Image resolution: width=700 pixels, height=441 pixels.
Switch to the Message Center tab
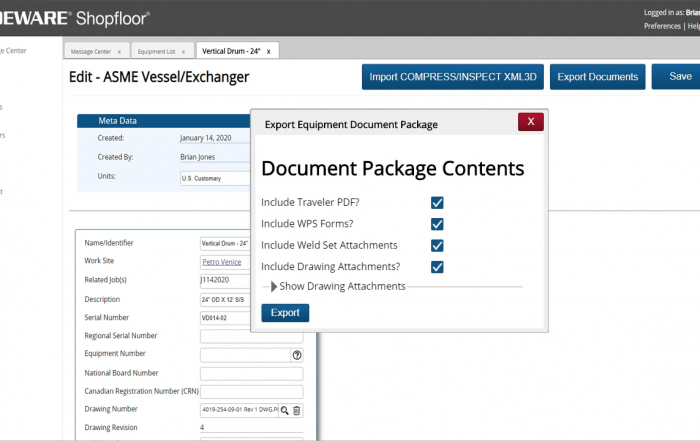91,50
